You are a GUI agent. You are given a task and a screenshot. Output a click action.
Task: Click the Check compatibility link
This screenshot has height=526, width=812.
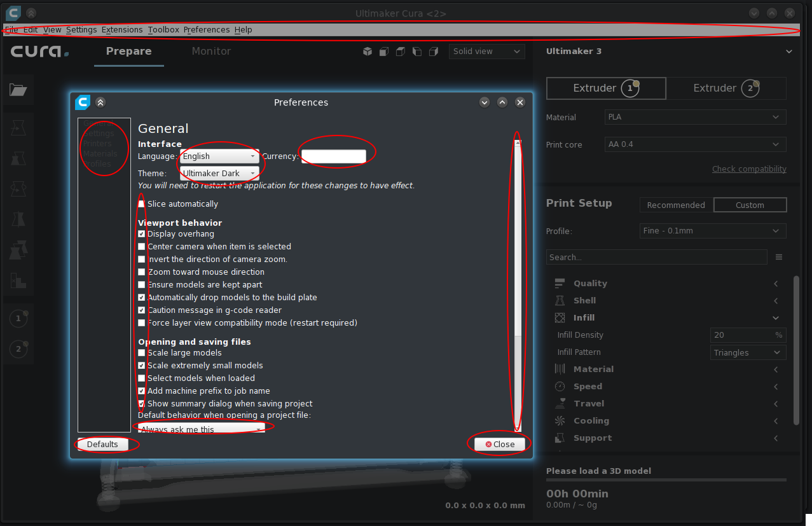coord(749,169)
